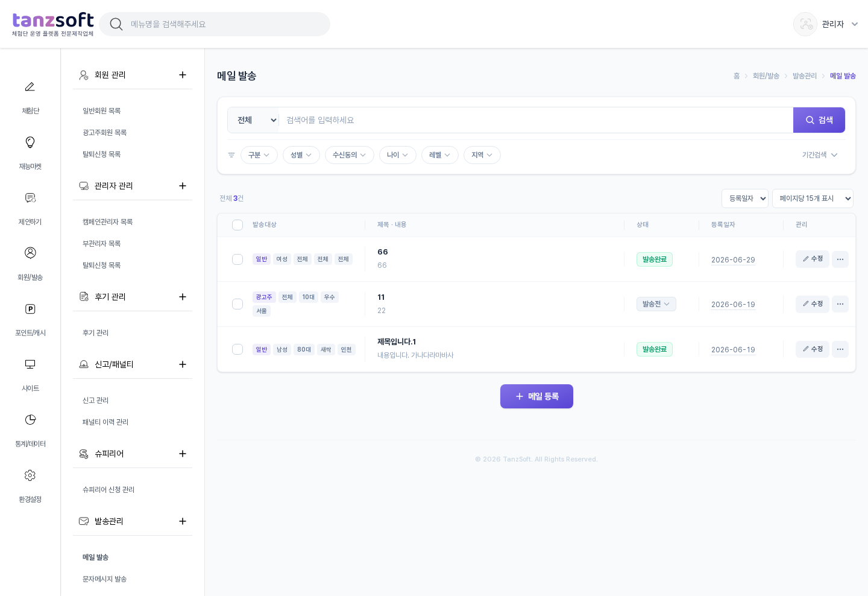The height and width of the screenshot is (596, 868).
Task: Click the 검색어를 입력하세요 search field
Action: 536,120
